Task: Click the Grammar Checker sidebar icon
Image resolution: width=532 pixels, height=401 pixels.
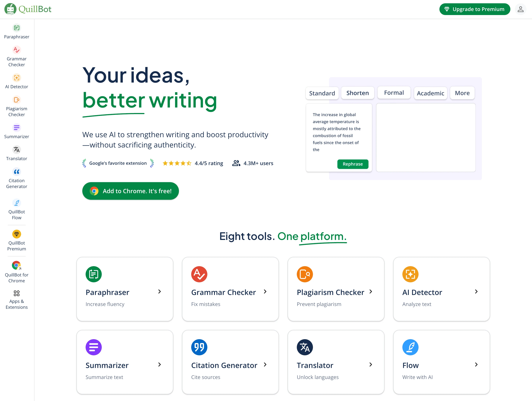Action: tap(17, 50)
